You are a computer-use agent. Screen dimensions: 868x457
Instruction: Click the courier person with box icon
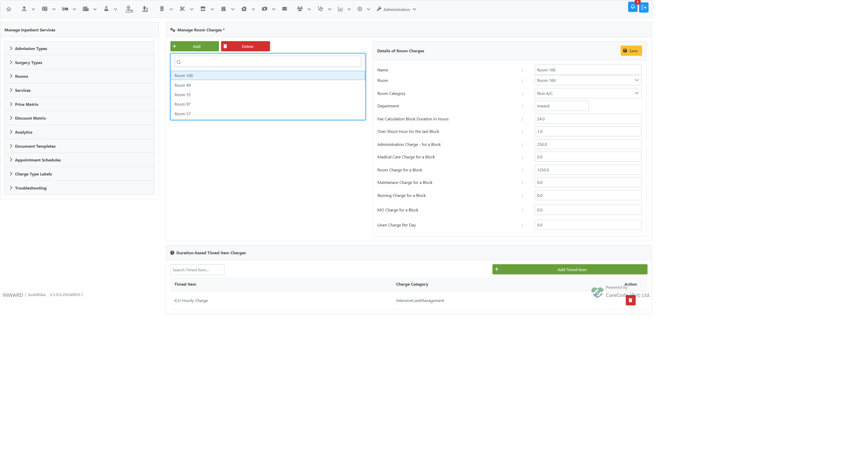coord(129,9)
